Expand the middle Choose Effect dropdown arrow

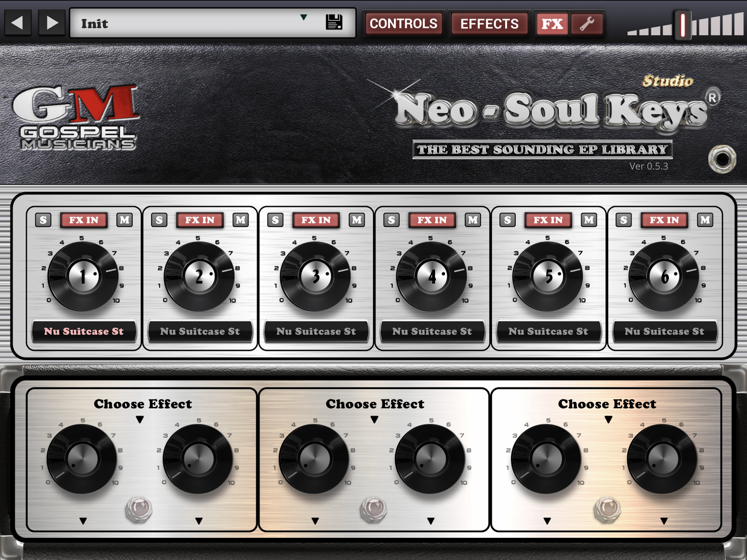tap(374, 419)
